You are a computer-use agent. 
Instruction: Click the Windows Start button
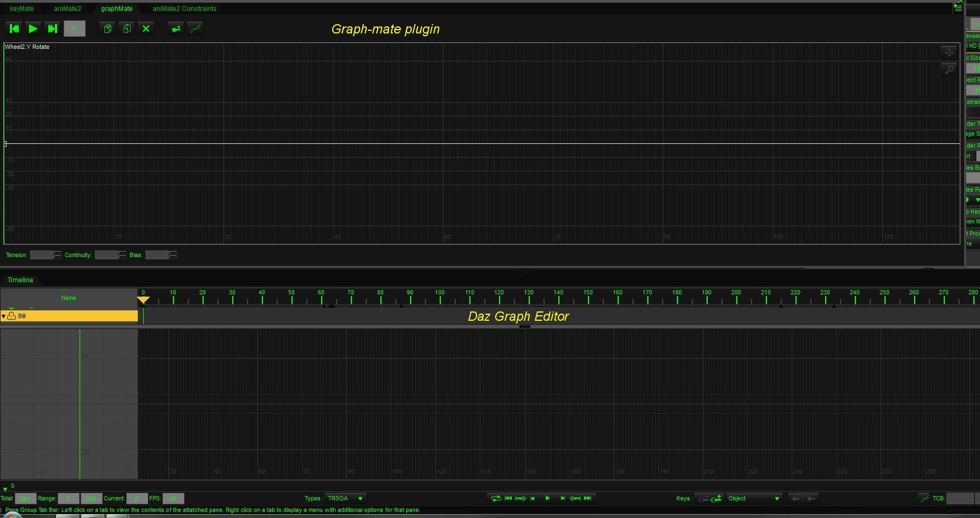[12, 515]
